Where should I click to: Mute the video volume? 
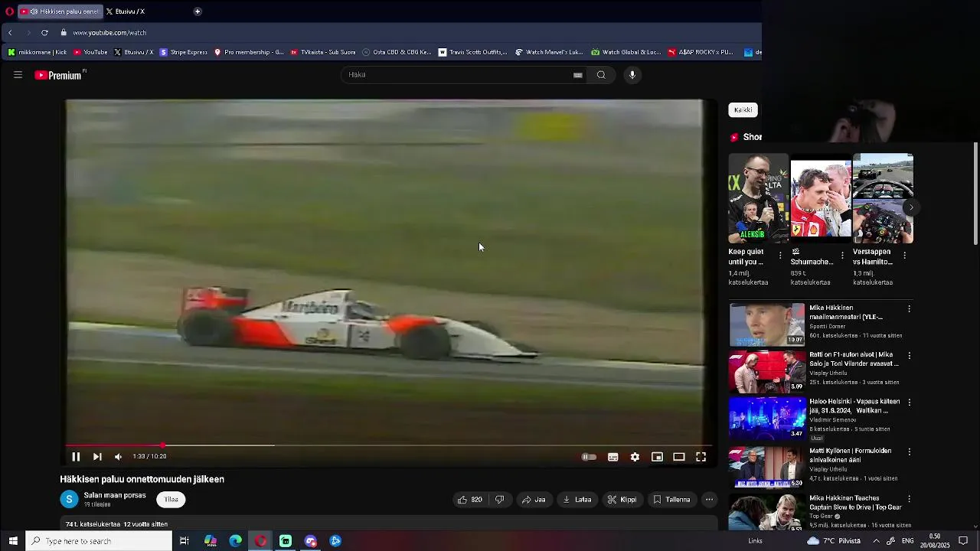[x=118, y=457]
